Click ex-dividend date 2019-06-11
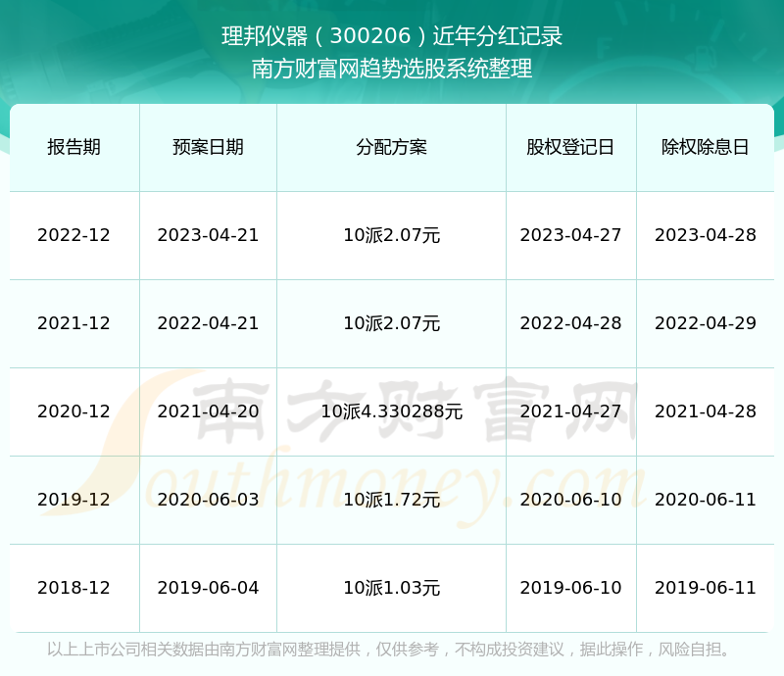 point(706,588)
